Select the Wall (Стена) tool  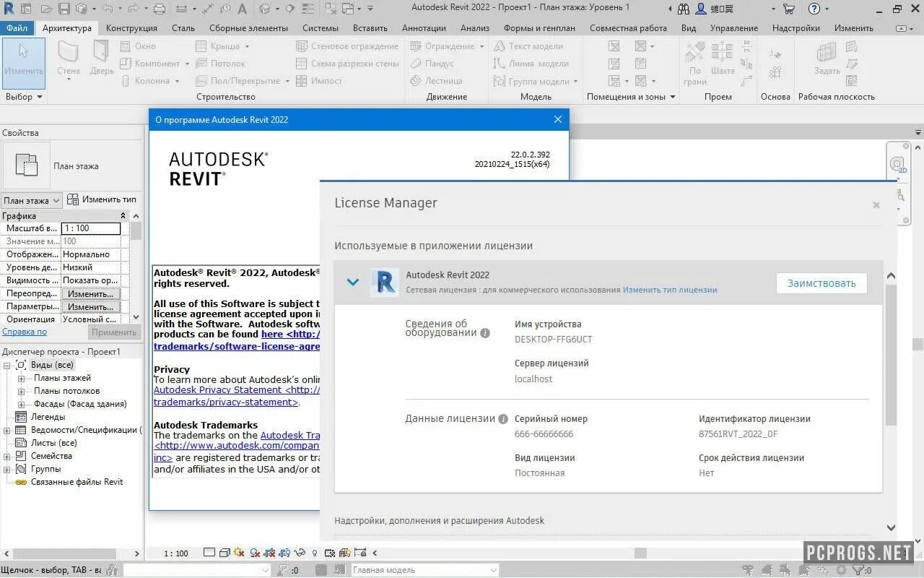point(69,59)
